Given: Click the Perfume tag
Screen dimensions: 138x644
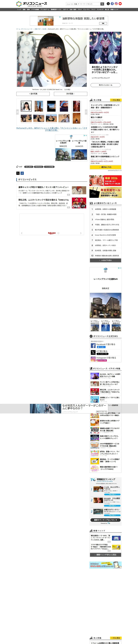Looking at the screenshot, I should point(39,167).
